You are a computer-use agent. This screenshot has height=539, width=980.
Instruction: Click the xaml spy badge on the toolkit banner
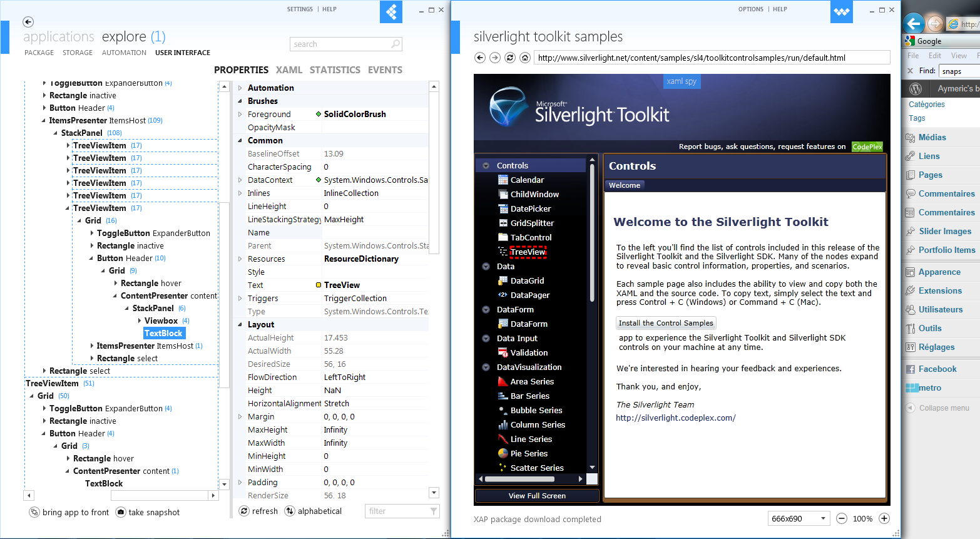coord(681,81)
